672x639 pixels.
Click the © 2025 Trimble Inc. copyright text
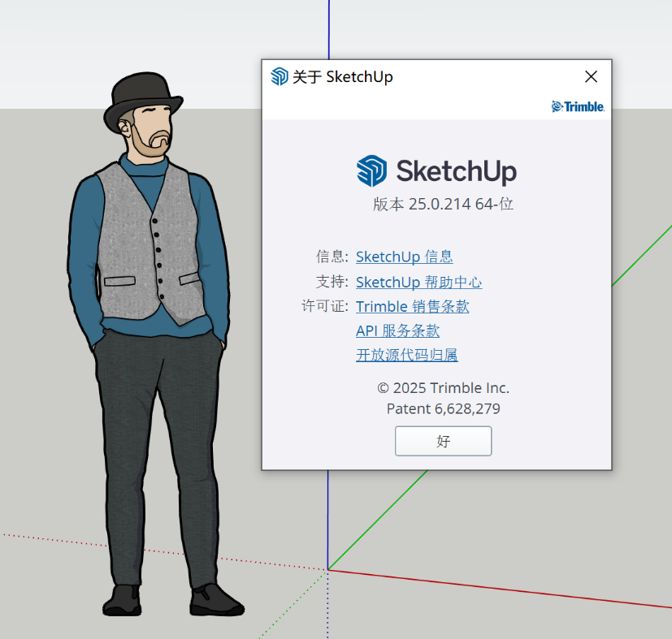point(443,387)
